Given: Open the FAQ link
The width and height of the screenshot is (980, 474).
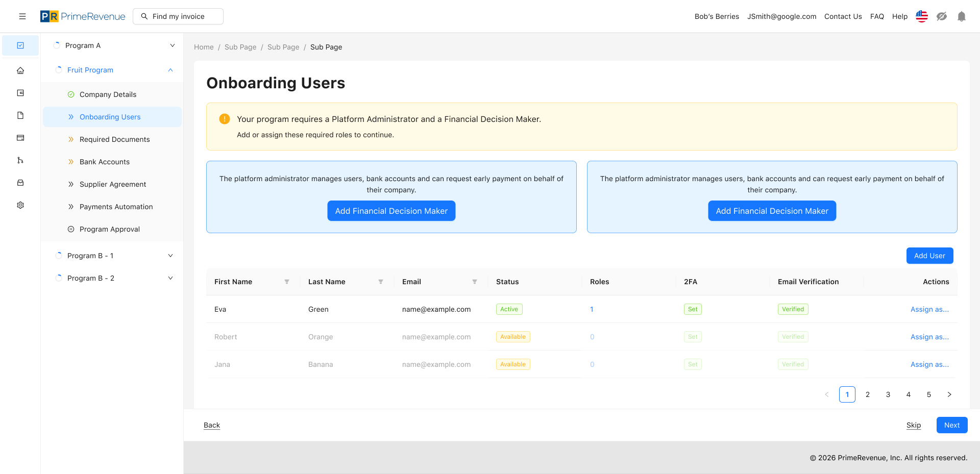Looking at the screenshot, I should [x=877, y=16].
